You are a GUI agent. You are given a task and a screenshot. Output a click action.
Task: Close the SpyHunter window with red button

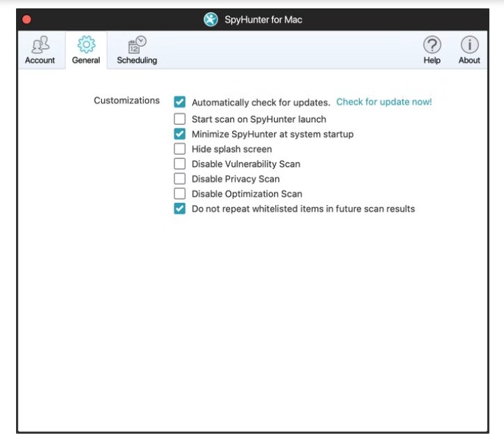[26, 20]
